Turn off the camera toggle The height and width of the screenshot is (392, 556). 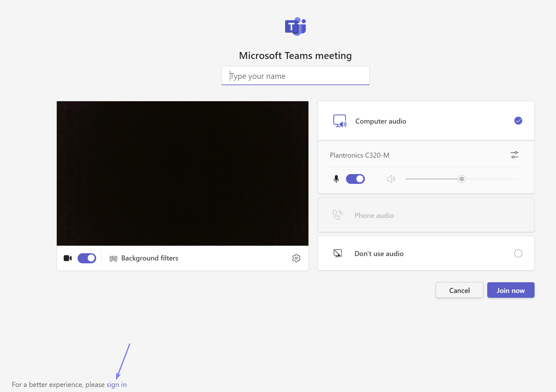point(87,258)
